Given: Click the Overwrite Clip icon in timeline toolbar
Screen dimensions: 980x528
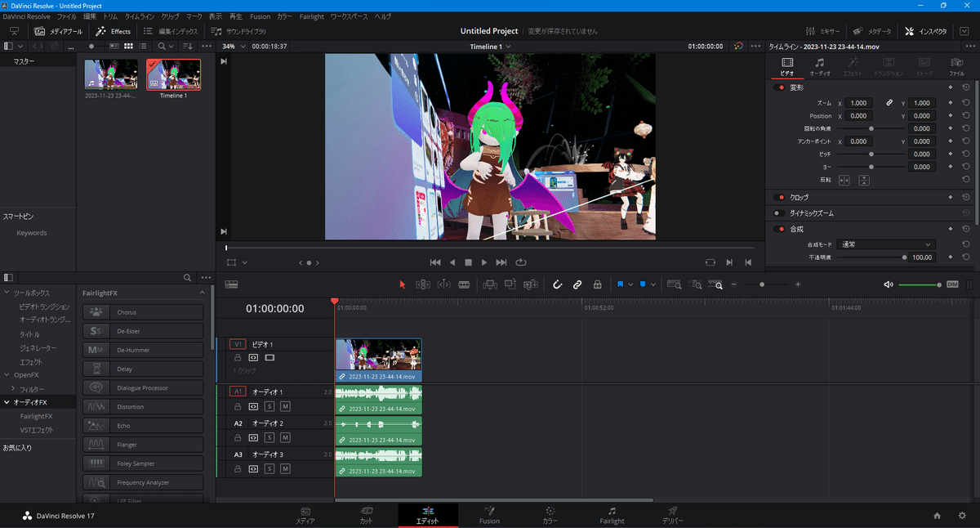Looking at the screenshot, I should [x=510, y=284].
